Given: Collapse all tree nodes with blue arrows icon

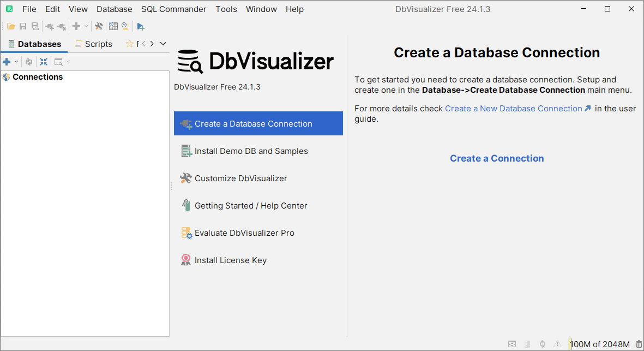Looking at the screenshot, I should pos(44,62).
